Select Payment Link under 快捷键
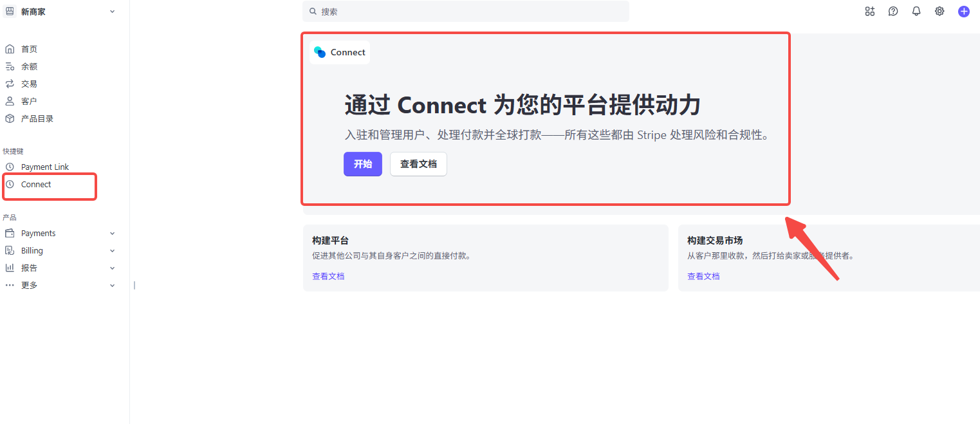 click(44, 166)
